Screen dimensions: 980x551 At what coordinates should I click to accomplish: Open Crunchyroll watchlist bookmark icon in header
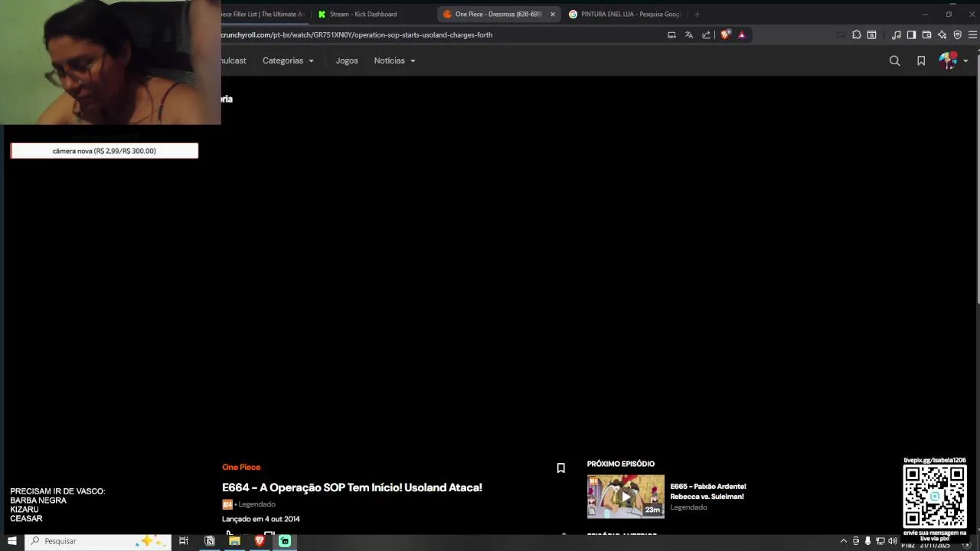(x=921, y=60)
